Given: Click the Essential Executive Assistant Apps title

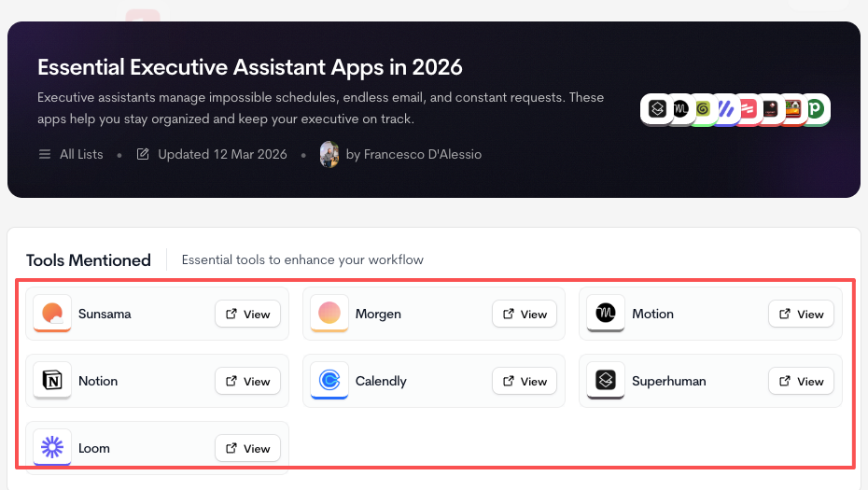Looking at the screenshot, I should [249, 67].
